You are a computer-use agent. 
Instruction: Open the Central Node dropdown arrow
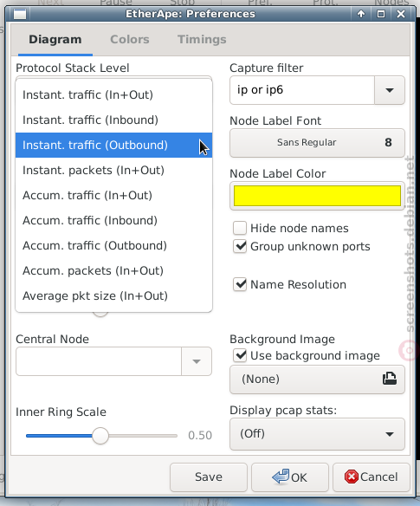coord(197,361)
